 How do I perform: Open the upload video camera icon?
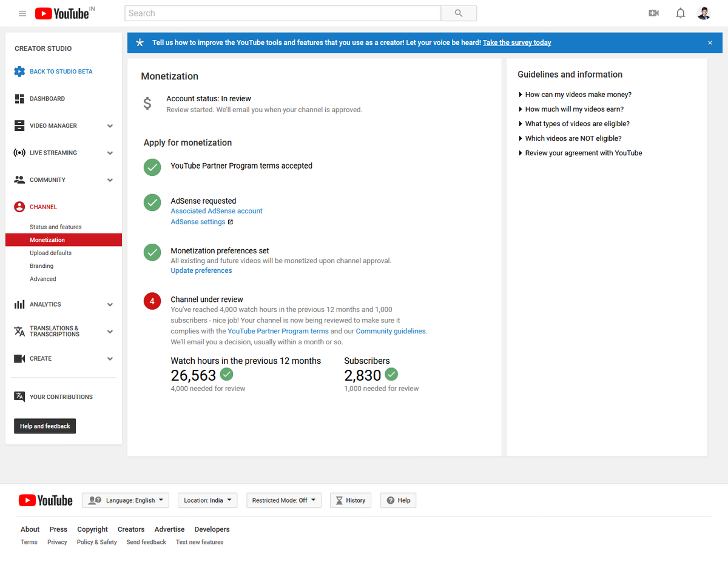pos(653,13)
